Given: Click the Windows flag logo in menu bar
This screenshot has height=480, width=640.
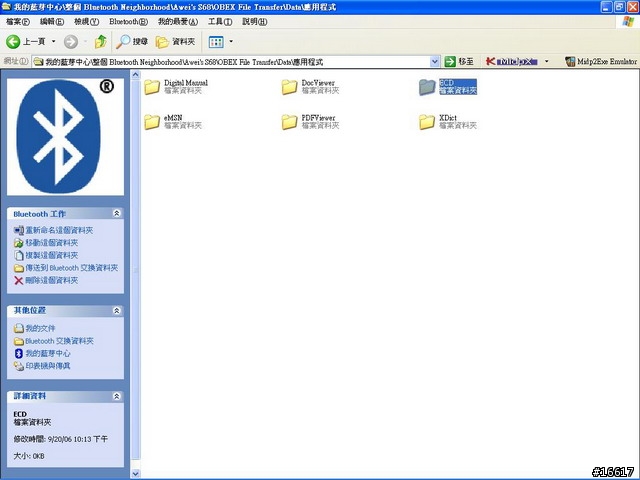Looking at the screenshot, I should pos(628,22).
